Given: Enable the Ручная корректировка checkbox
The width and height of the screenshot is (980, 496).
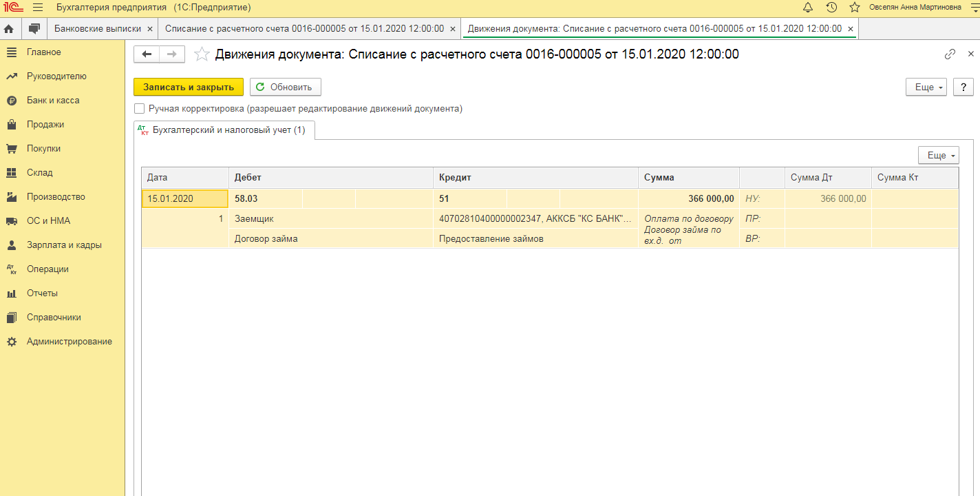Looking at the screenshot, I should [140, 108].
